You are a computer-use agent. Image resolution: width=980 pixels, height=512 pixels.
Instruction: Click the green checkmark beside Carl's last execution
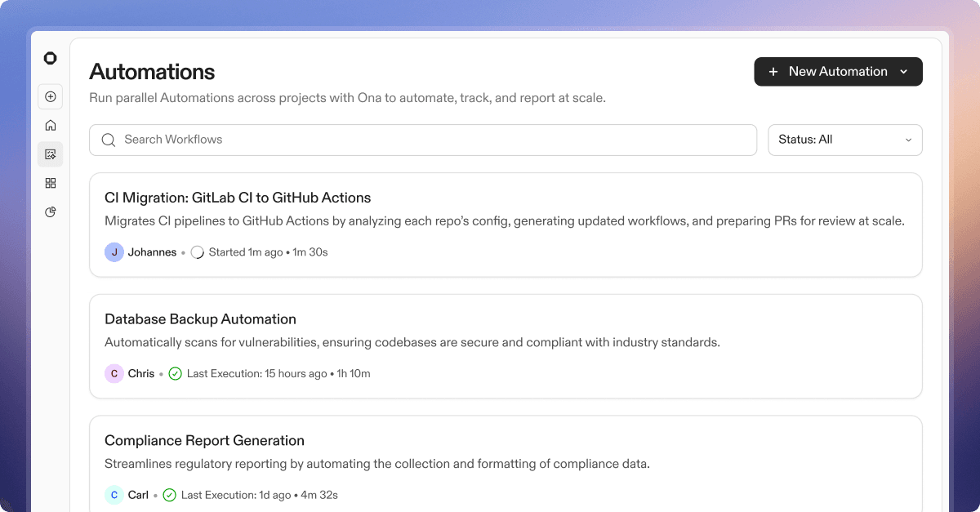point(169,495)
